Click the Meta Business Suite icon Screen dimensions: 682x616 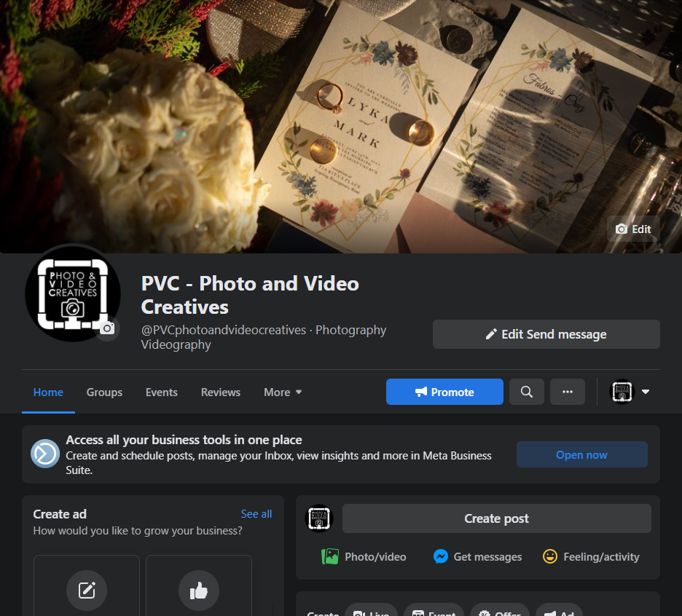point(45,454)
